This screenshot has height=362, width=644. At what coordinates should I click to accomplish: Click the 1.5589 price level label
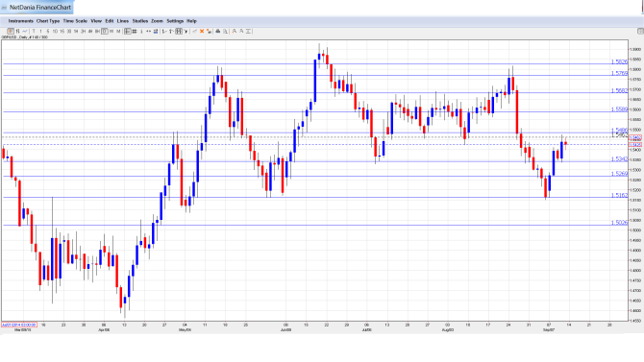coord(619,109)
